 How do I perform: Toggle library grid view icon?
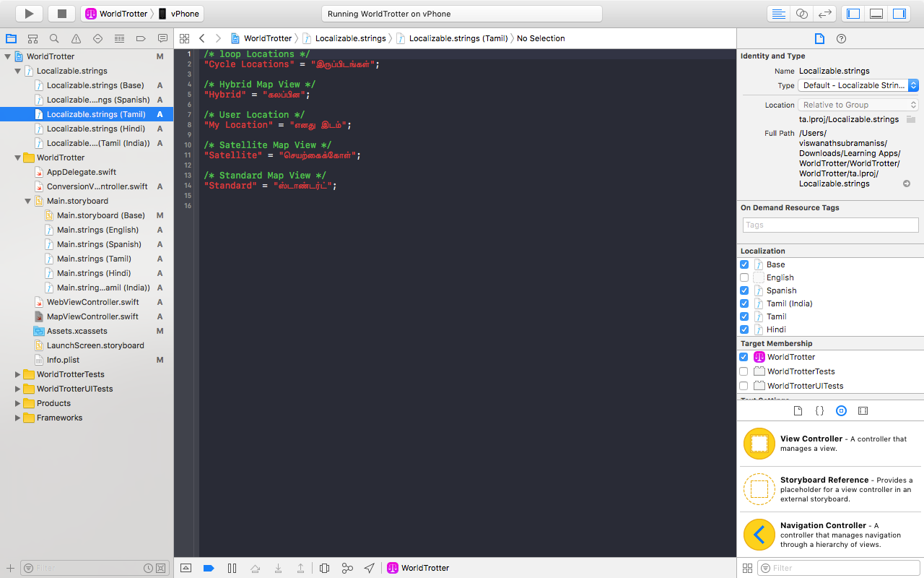(747, 568)
